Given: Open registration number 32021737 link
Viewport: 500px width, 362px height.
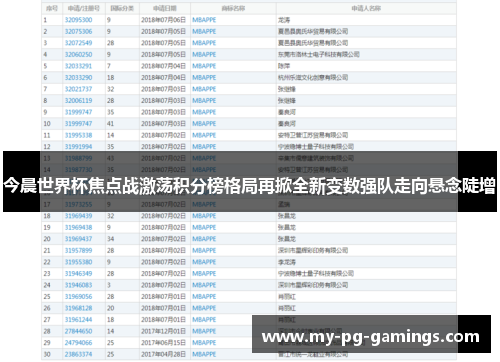Looking at the screenshot, I should 78,89.
